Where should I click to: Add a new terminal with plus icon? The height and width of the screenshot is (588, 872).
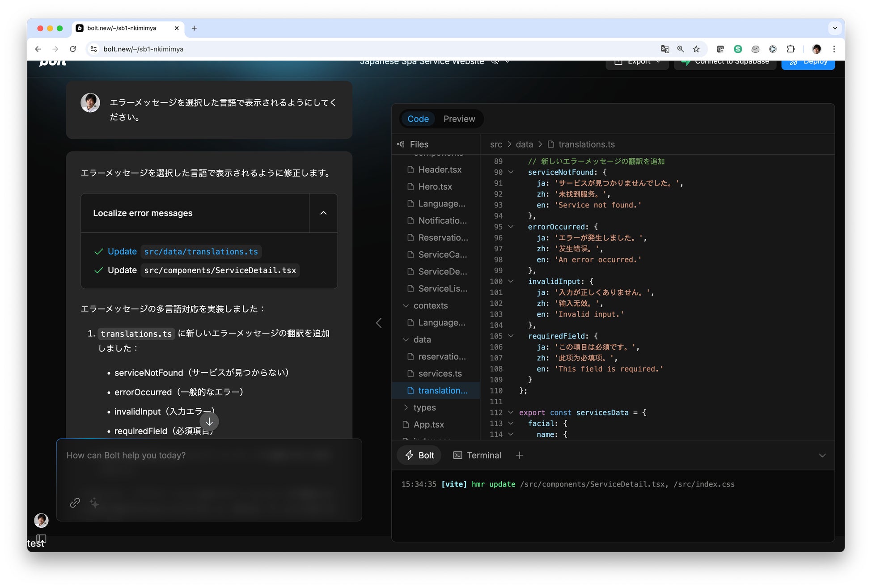[x=519, y=455]
